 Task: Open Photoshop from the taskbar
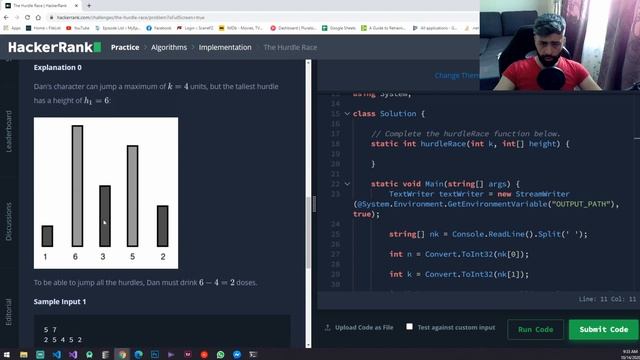(x=155, y=354)
